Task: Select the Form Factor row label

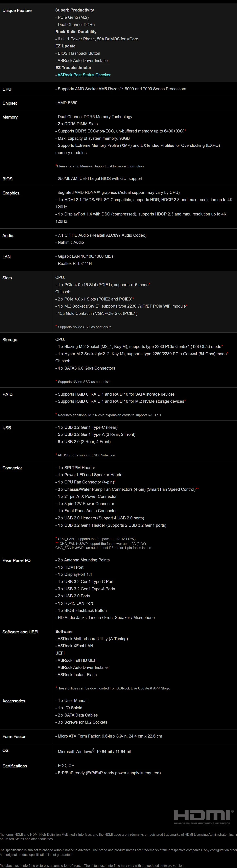Action: coord(14,737)
